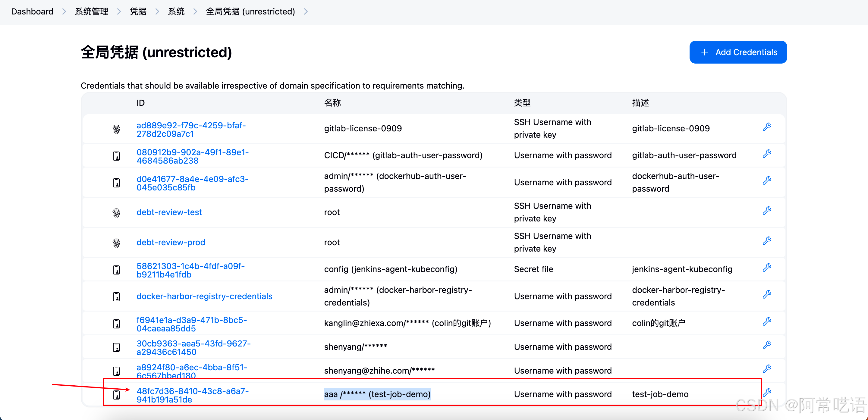Click wrench icon for gitlab-auth-user-password row
868x420 pixels.
[x=767, y=154]
